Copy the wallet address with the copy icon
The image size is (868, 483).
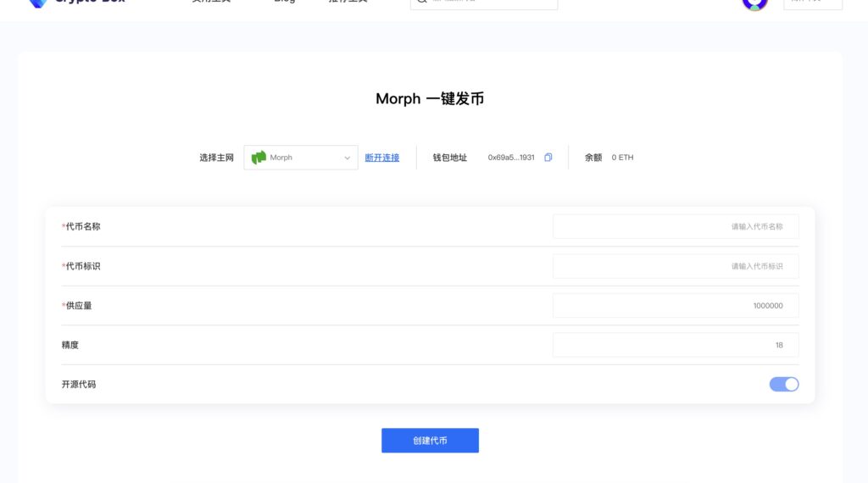[x=548, y=157]
